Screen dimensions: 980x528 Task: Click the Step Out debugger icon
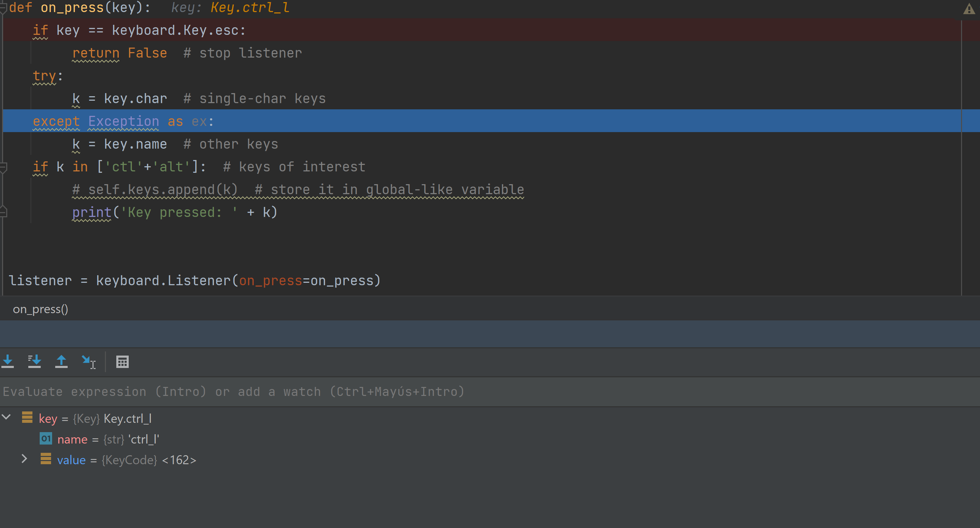coord(61,361)
